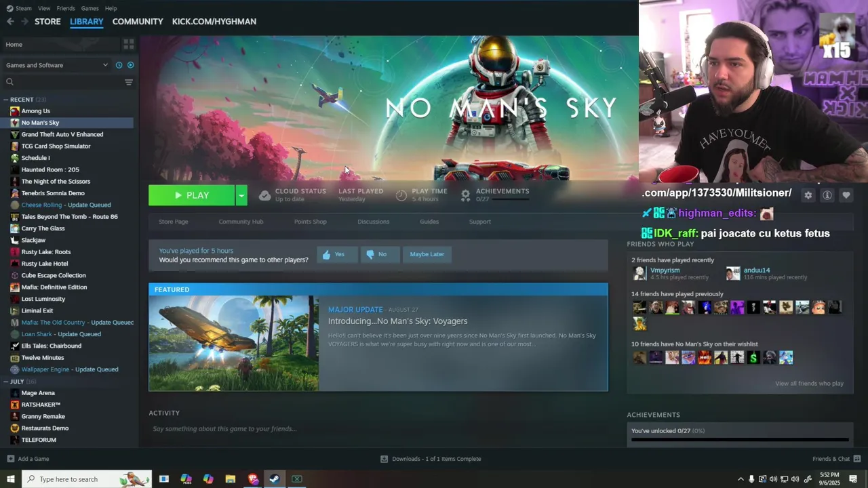868x488 pixels.
Task: Open the recent activity clock filter
Action: point(119,65)
